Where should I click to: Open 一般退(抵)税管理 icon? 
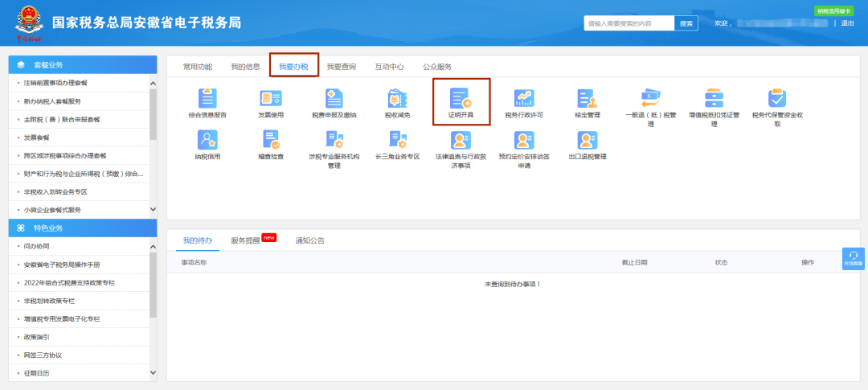[650, 99]
